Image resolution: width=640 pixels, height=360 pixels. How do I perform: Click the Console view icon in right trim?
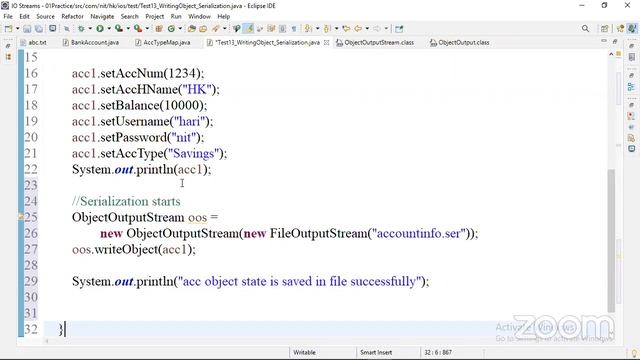631,149
